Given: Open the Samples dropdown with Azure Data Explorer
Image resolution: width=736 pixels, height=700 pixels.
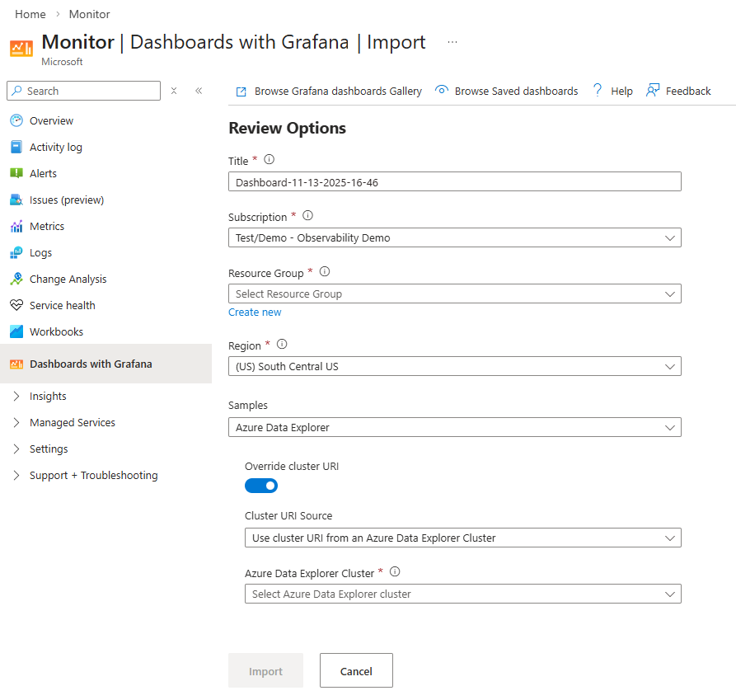Looking at the screenshot, I should tap(454, 427).
